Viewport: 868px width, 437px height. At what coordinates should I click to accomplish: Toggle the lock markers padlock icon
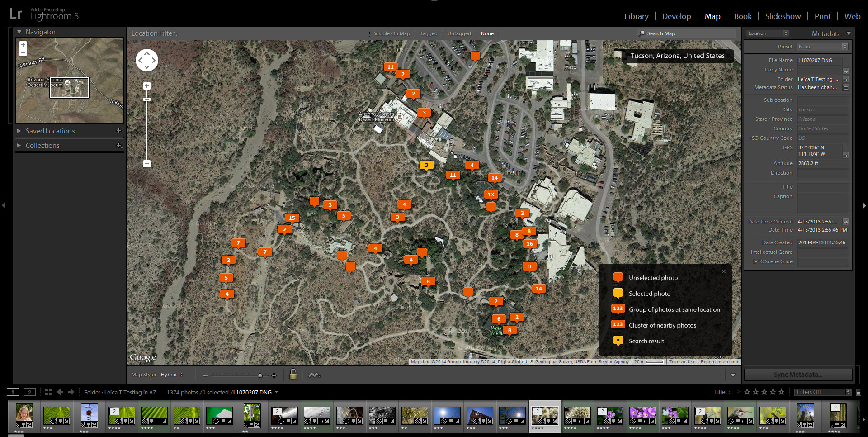pyautogui.click(x=293, y=374)
